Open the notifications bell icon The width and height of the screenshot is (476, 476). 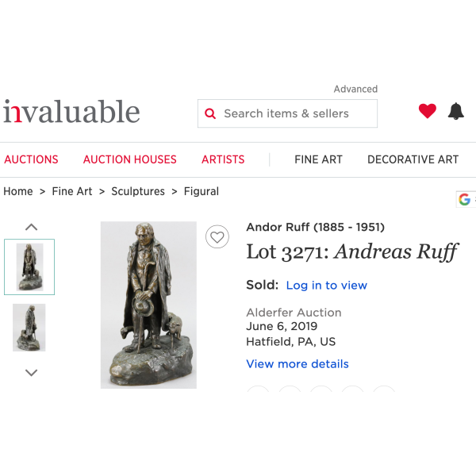(456, 111)
